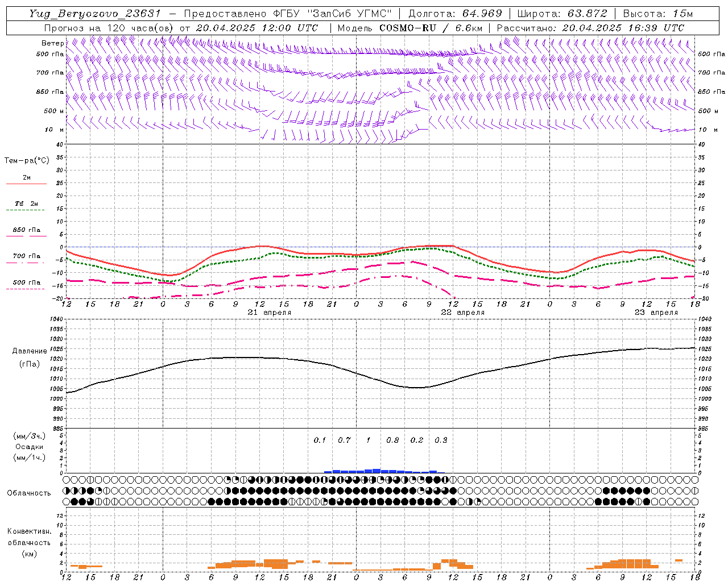The height and width of the screenshot is (582, 728).
Task: Click the Осадки precipitation label
Action: point(30,447)
